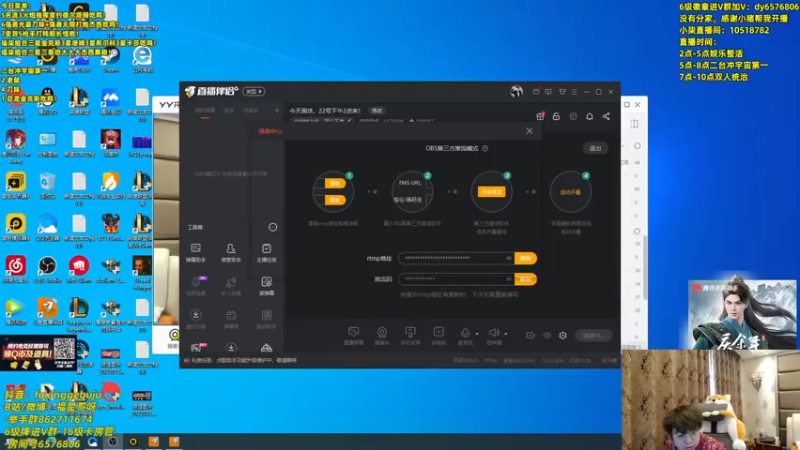Open the gift box icon with red badge

coord(540,116)
